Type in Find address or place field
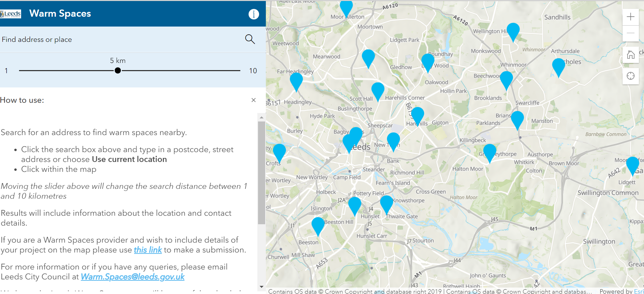Image resolution: width=644 pixels, height=294 pixels. 119,39
